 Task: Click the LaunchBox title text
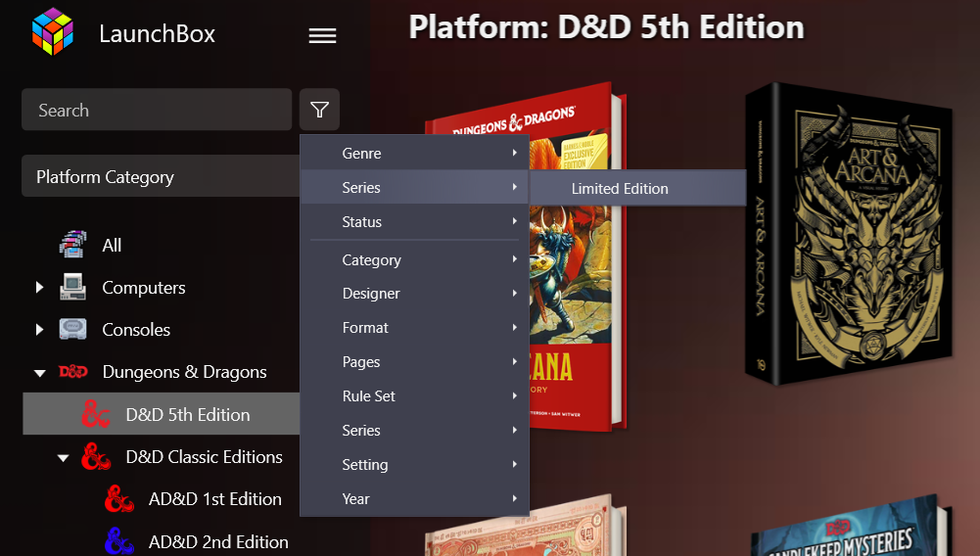[157, 33]
